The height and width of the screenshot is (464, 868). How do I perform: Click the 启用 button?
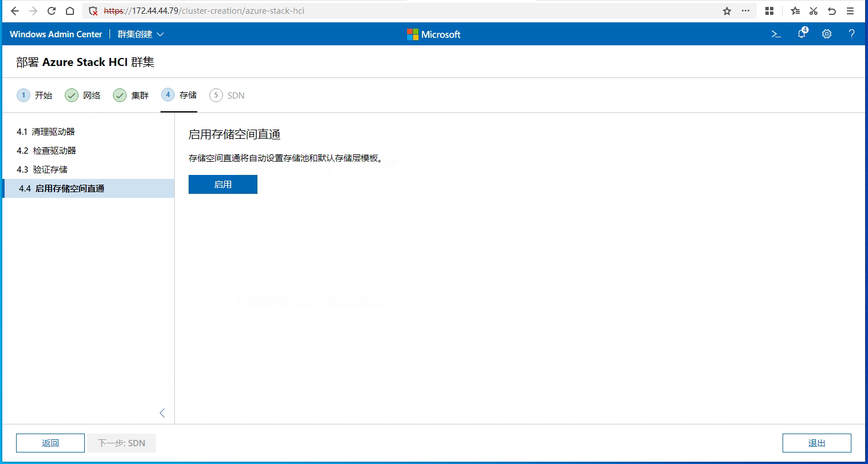tap(223, 185)
